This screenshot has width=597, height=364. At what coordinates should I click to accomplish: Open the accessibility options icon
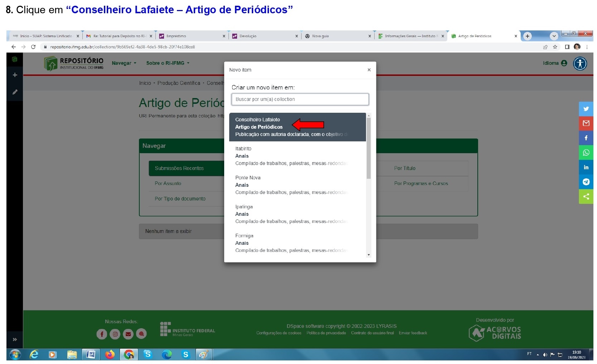click(580, 64)
